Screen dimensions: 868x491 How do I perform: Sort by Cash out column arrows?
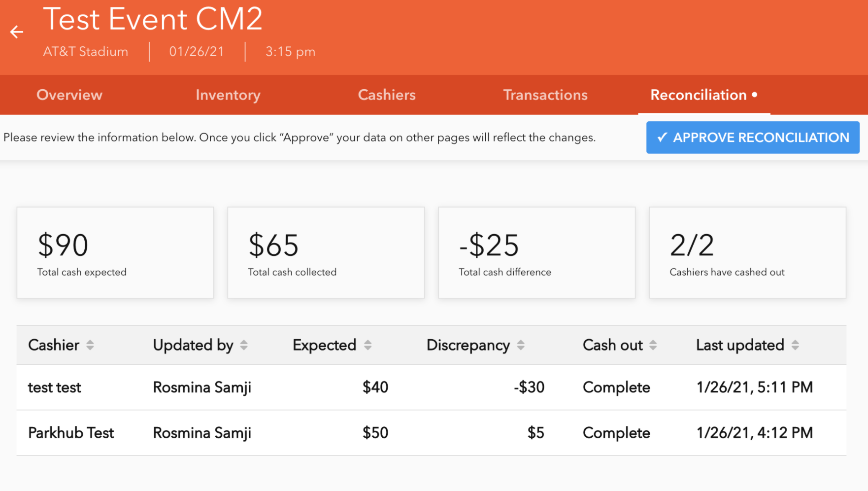653,345
